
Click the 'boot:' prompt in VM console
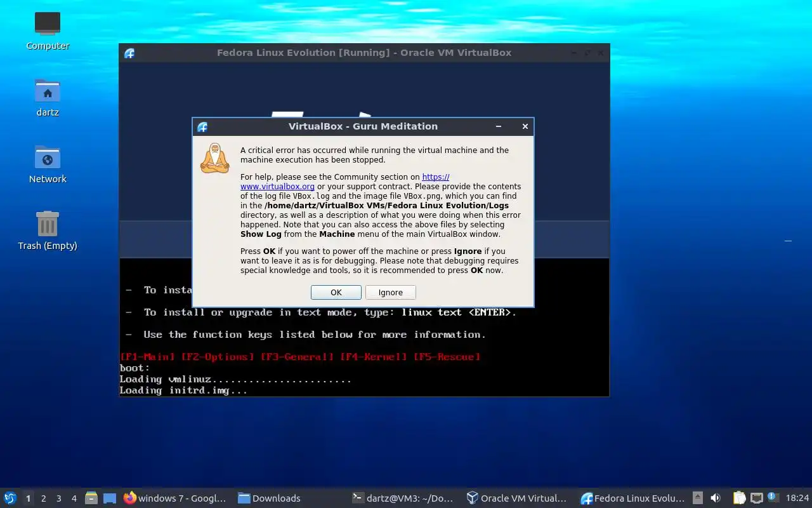pos(134,368)
